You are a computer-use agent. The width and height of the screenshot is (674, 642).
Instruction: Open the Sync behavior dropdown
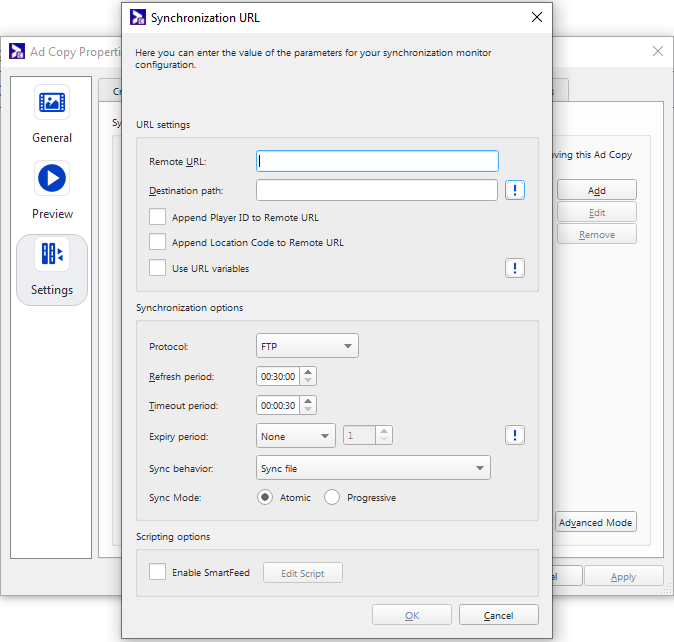pyautogui.click(x=373, y=468)
